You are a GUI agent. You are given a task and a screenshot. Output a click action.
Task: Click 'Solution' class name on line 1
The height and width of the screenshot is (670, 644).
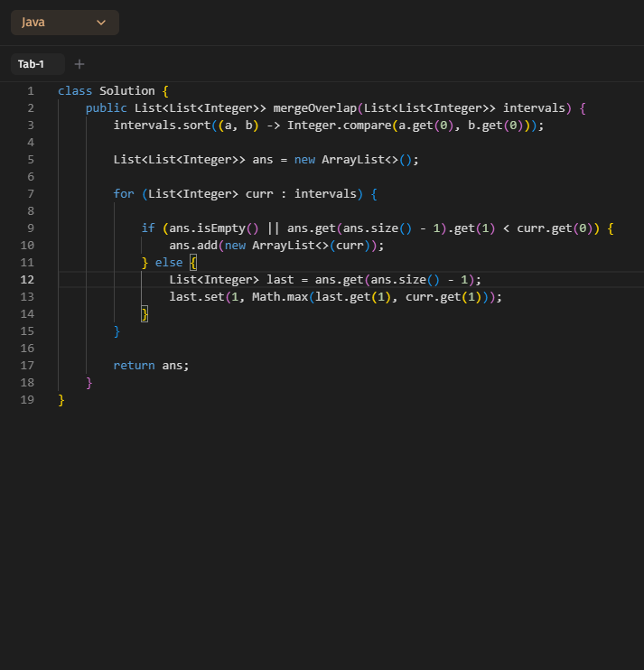[x=127, y=91]
